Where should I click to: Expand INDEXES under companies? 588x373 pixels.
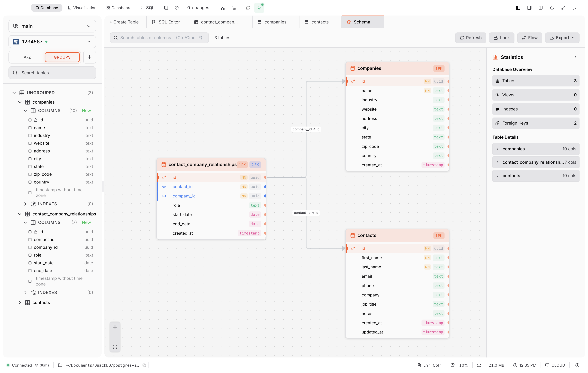pyautogui.click(x=25, y=204)
